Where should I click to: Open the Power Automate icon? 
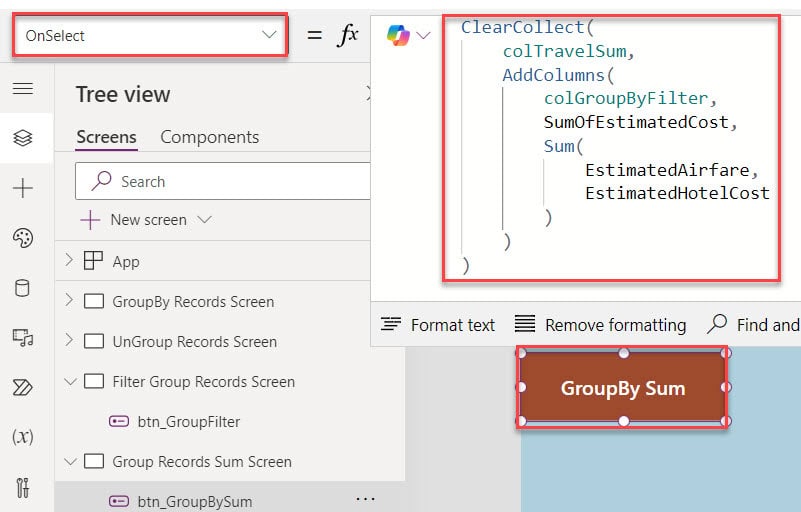[x=23, y=388]
